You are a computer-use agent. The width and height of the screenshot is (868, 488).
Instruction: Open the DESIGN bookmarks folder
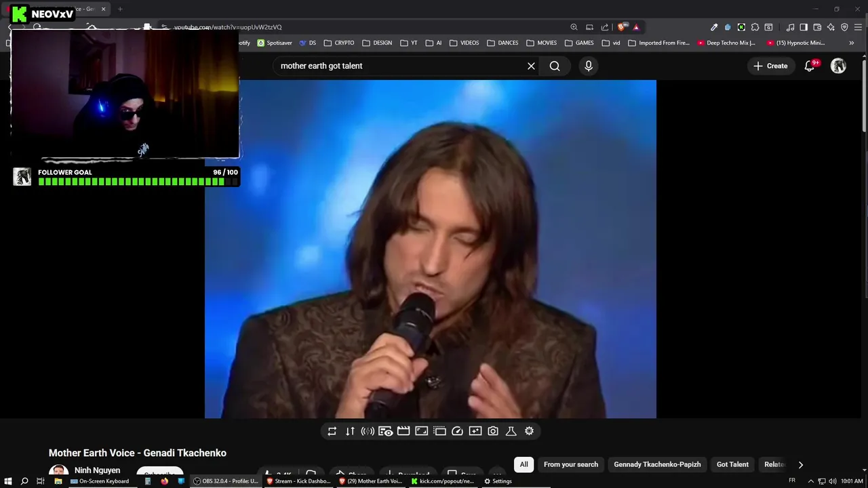pyautogui.click(x=377, y=43)
